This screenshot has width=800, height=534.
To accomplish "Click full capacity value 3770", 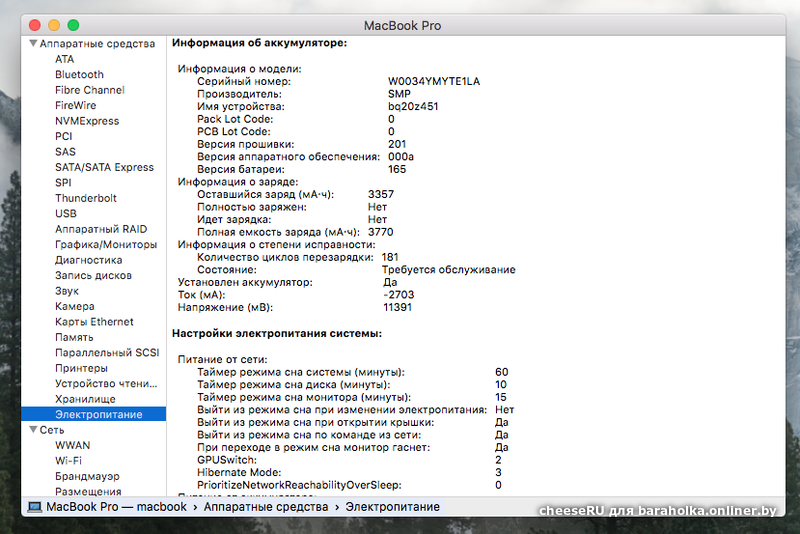I will coord(381,232).
